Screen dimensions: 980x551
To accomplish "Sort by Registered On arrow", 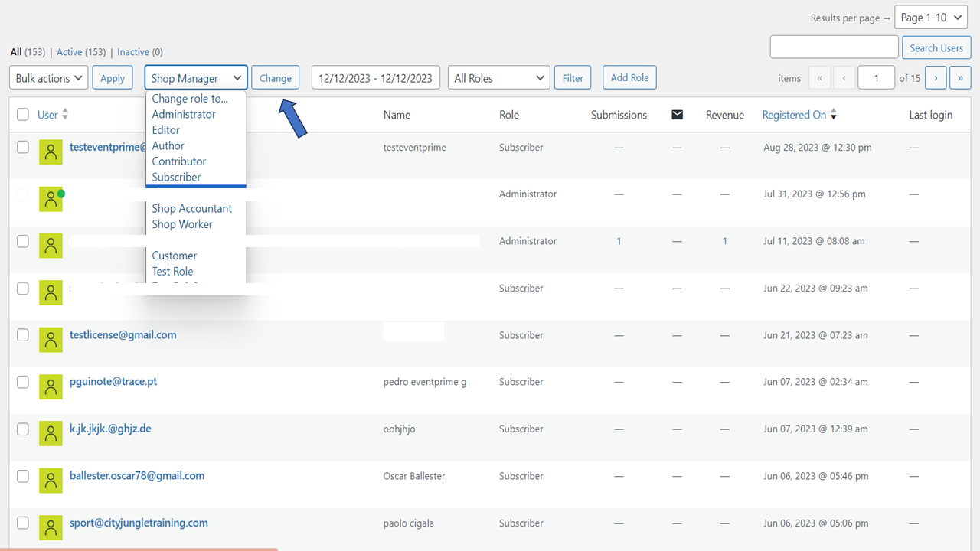I will (834, 115).
